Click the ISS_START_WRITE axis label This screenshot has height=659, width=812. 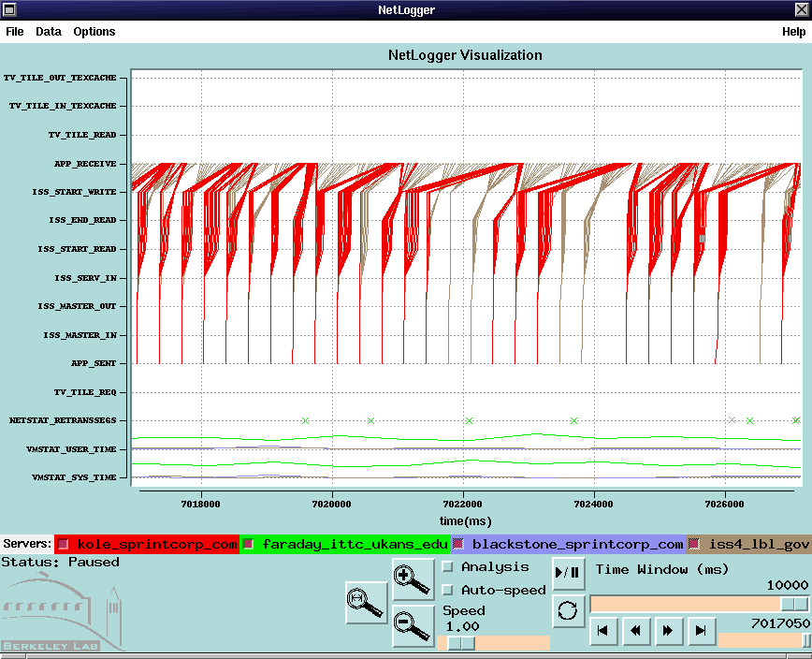click(74, 192)
